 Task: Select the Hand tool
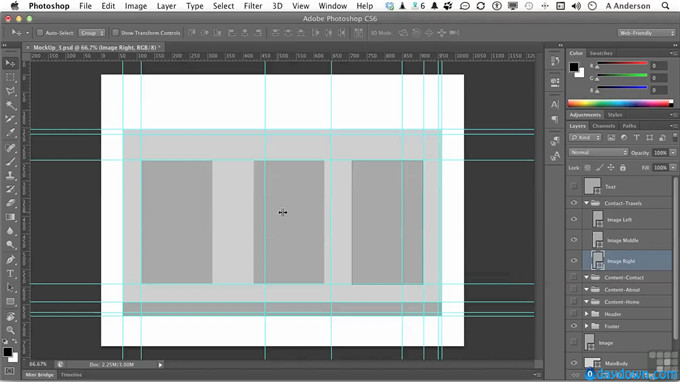tap(10, 317)
